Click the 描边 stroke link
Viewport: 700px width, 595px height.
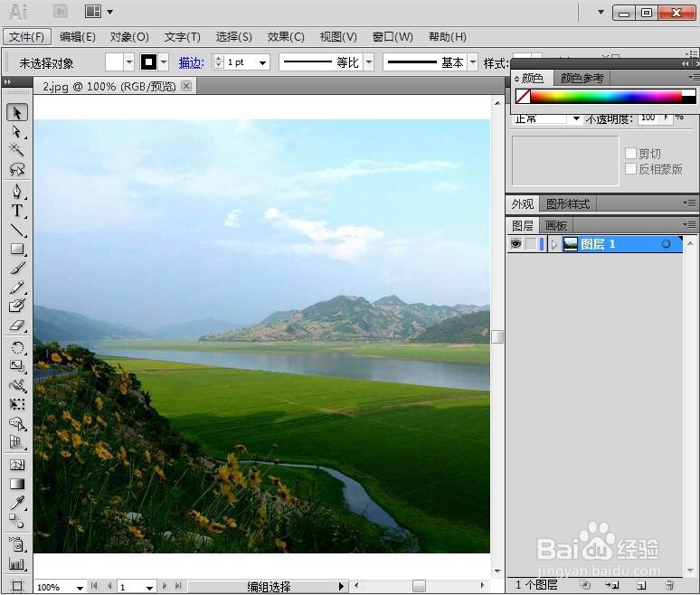(191, 63)
